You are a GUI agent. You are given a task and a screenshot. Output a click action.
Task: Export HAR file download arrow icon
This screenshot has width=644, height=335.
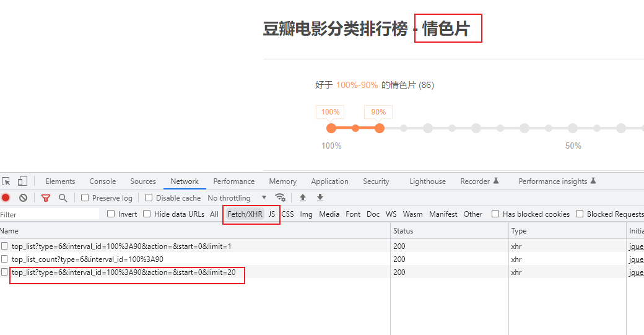coord(320,198)
